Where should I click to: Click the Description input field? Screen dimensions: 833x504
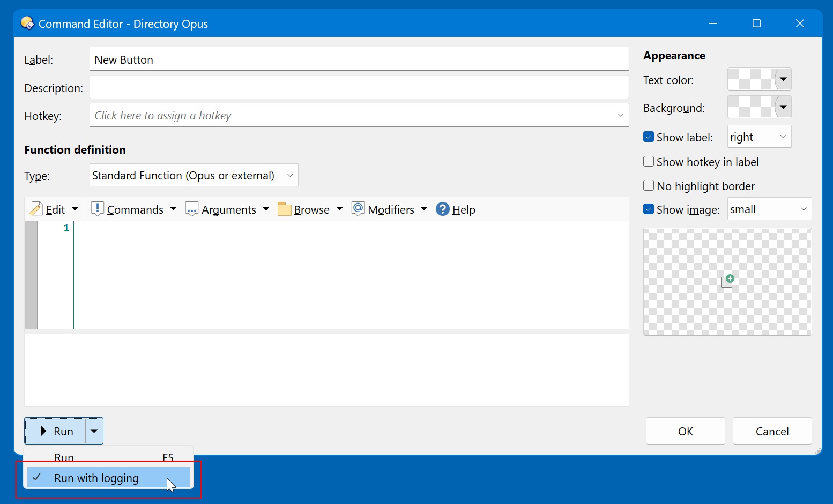(359, 87)
